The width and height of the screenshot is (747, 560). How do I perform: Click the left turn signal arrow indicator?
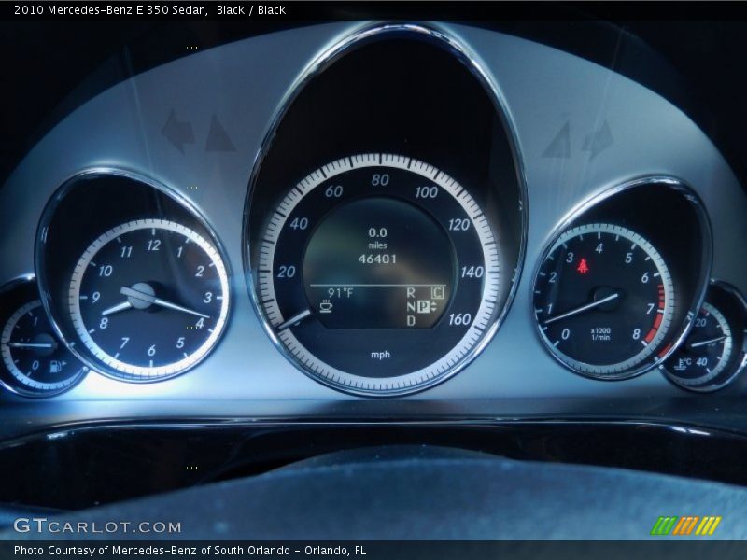176,131
